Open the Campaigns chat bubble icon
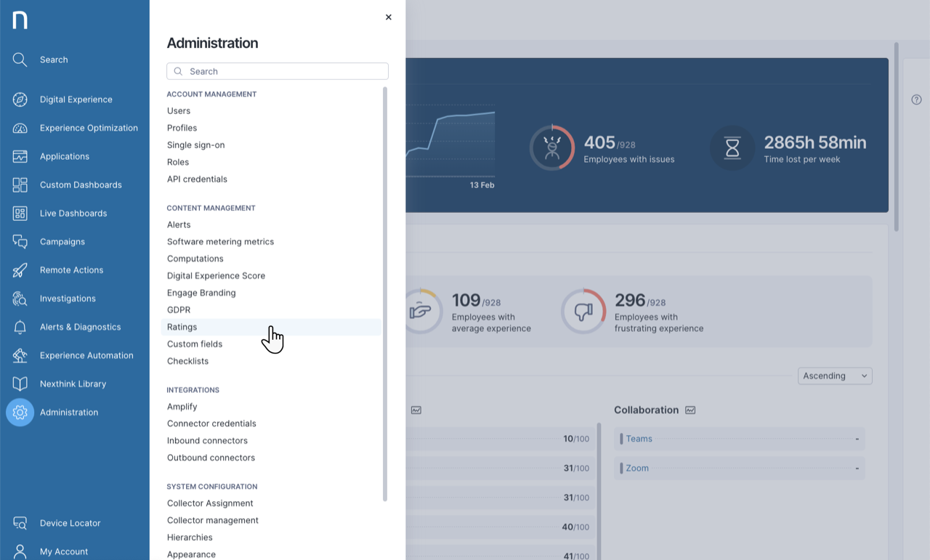The width and height of the screenshot is (930, 560). 20,242
